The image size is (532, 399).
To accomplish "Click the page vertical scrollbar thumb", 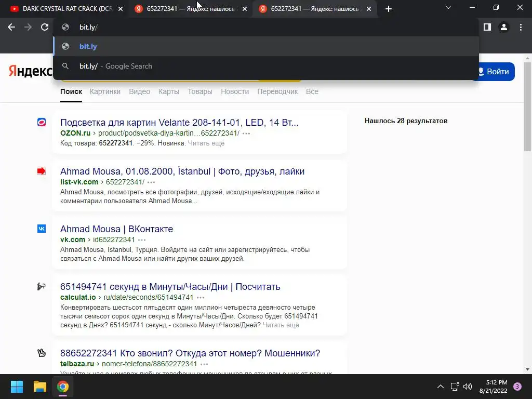I will [x=527, y=107].
